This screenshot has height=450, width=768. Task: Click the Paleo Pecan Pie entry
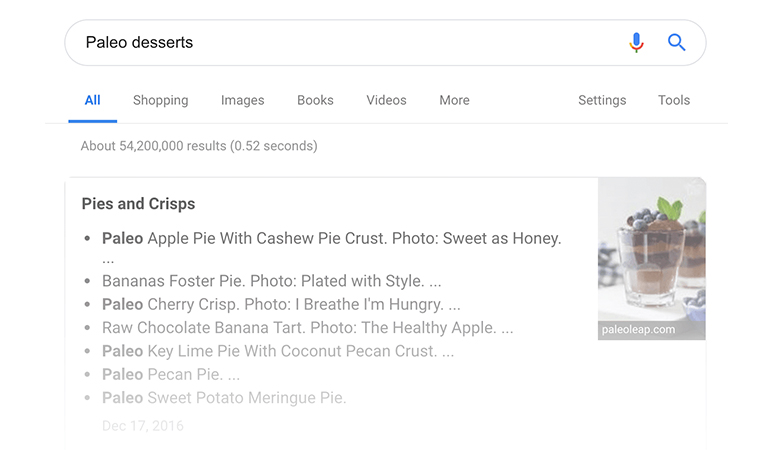pos(171,375)
